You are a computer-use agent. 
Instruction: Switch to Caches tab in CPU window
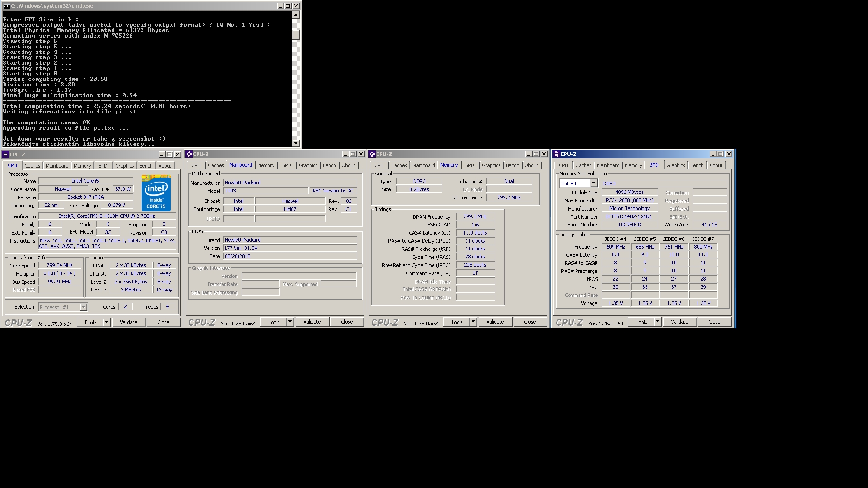click(33, 166)
